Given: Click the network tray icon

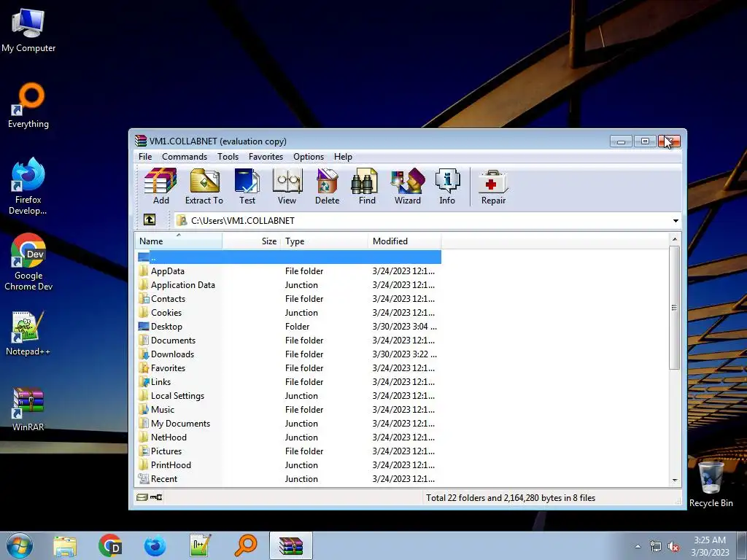Looking at the screenshot, I should tap(656, 547).
